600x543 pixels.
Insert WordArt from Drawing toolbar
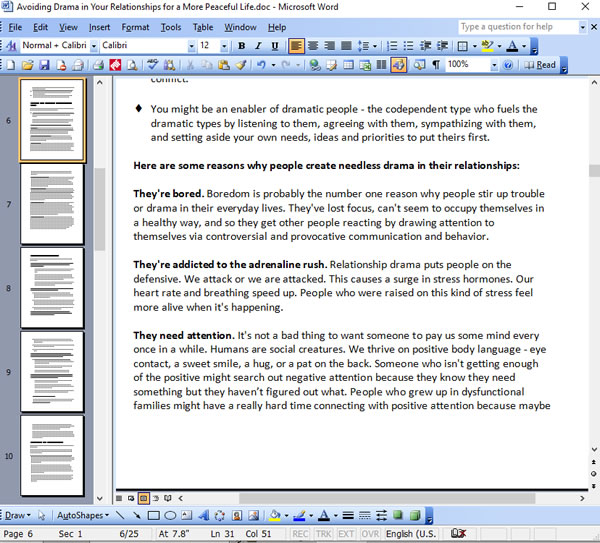point(204,515)
